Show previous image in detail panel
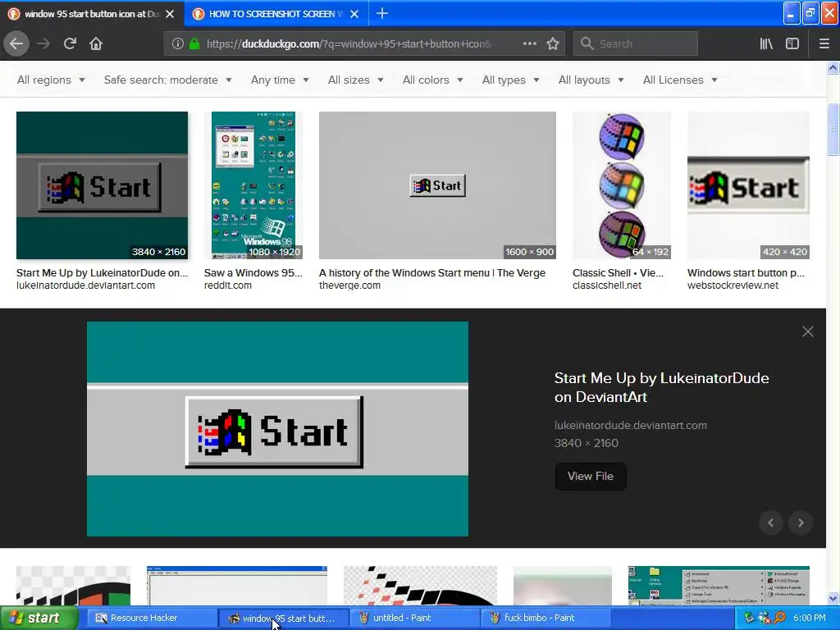840x630 pixels. (771, 523)
